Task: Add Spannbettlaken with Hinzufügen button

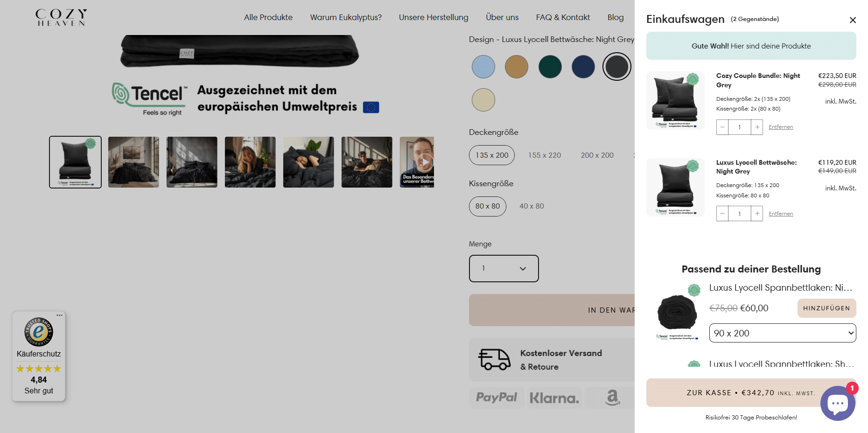Action: click(826, 308)
